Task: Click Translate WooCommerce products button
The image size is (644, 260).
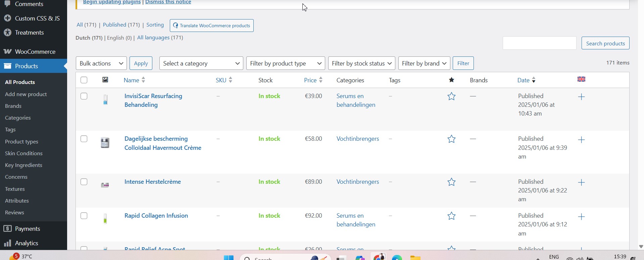Action: [x=212, y=26]
